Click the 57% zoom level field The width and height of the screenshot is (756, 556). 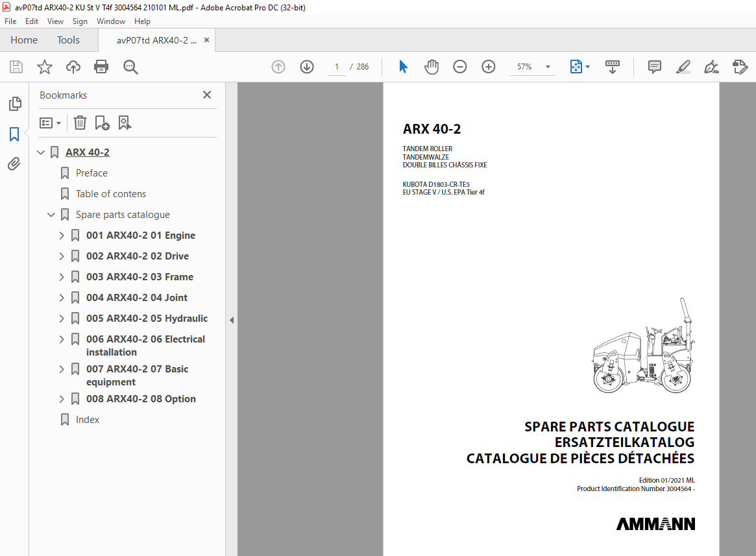524,67
